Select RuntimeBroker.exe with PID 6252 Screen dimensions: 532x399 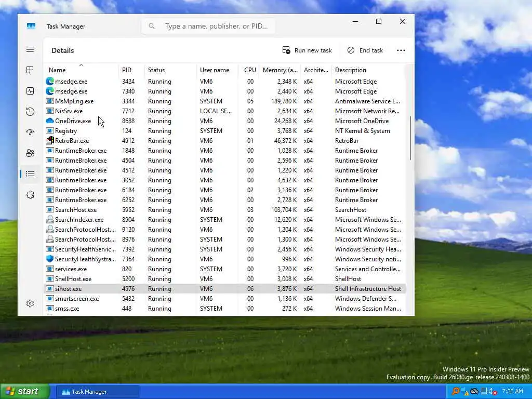point(225,199)
